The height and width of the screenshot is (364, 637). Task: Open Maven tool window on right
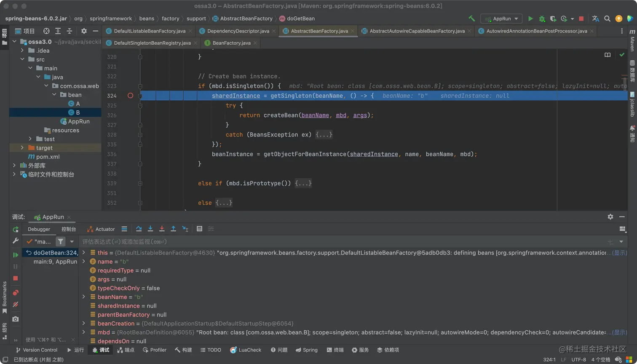point(632,40)
